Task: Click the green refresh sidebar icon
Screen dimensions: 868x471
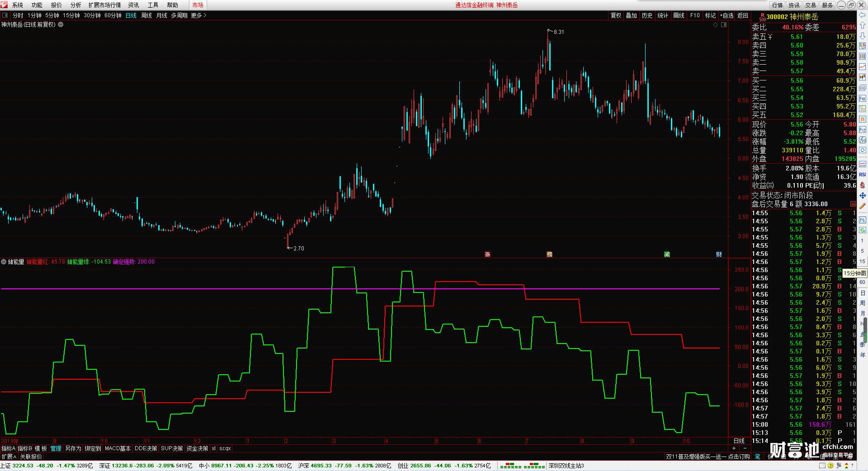Action: (x=862, y=230)
